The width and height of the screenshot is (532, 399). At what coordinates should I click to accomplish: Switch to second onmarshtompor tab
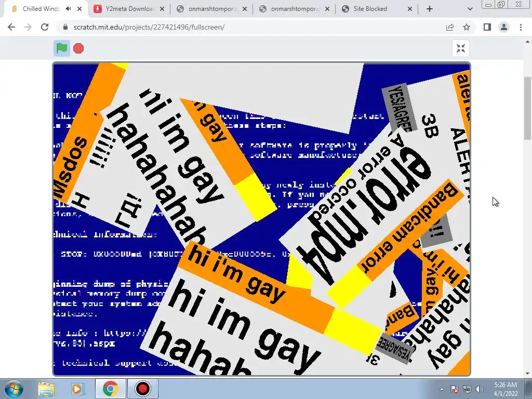point(294,9)
